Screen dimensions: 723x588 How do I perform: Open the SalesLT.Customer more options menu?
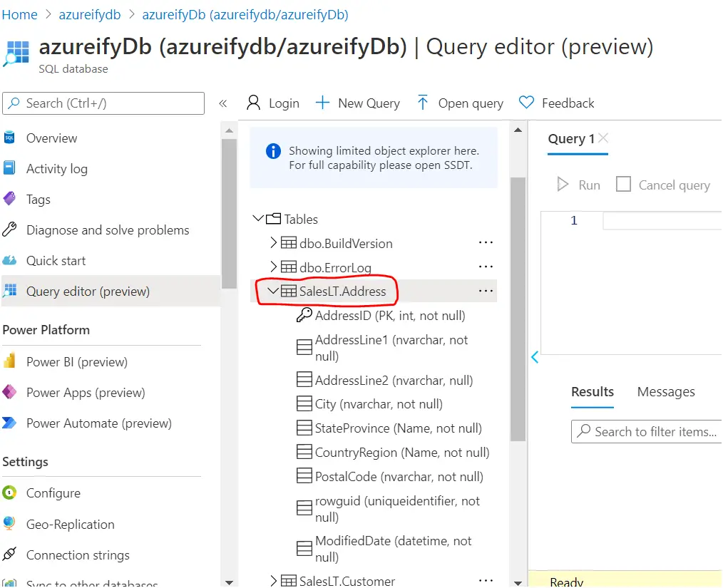click(486, 581)
